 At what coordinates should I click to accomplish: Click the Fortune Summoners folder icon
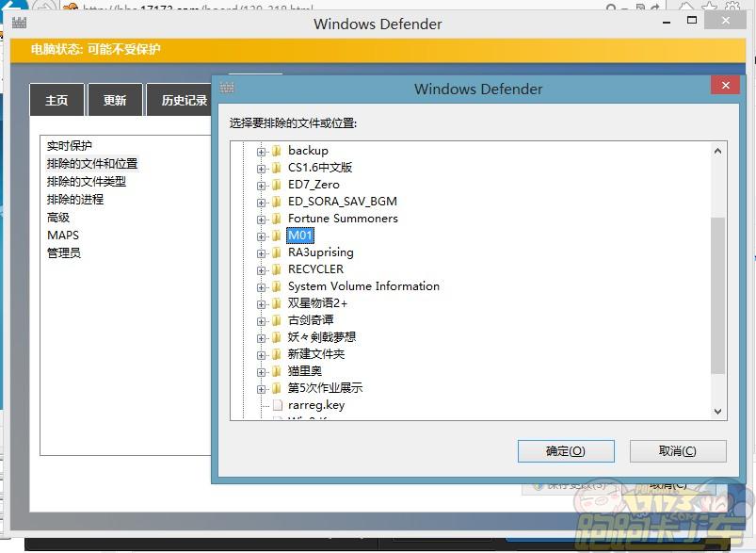click(277, 219)
